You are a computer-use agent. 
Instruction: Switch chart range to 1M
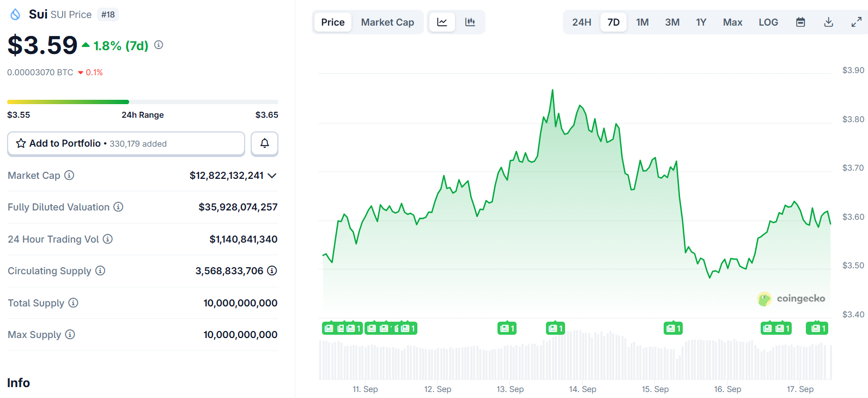[x=642, y=22]
